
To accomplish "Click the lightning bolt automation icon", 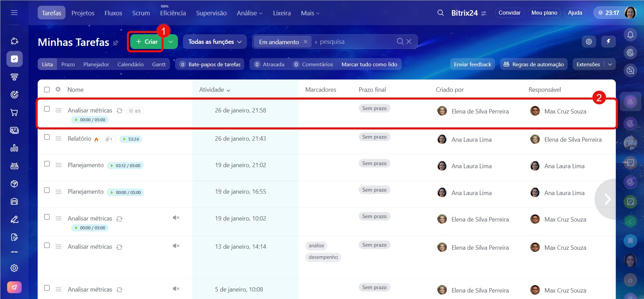I will point(608,41).
